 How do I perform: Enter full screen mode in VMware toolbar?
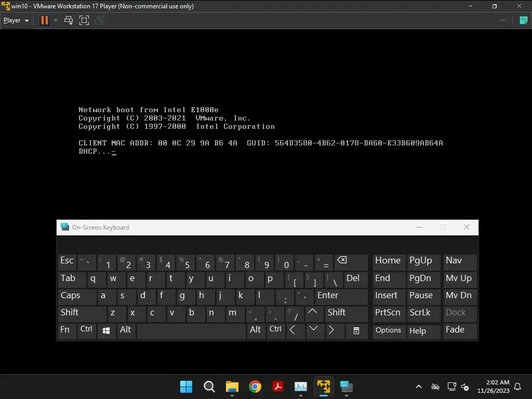point(84,20)
